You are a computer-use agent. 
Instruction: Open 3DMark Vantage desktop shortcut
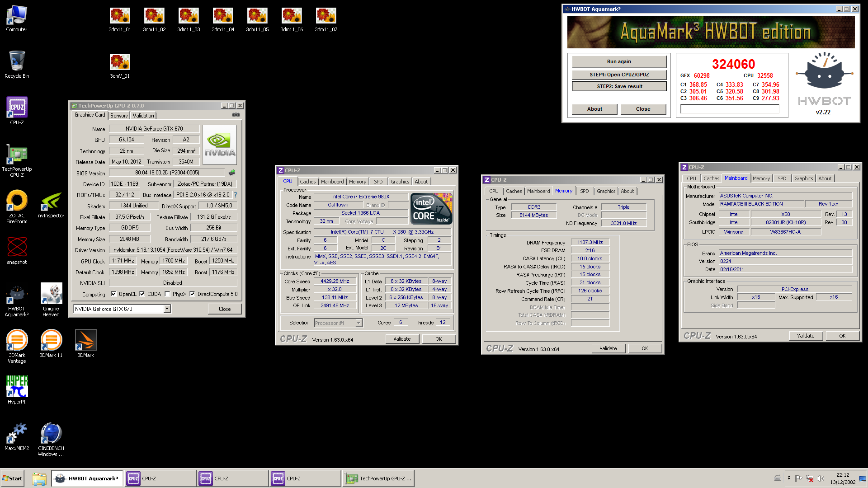coord(17,347)
